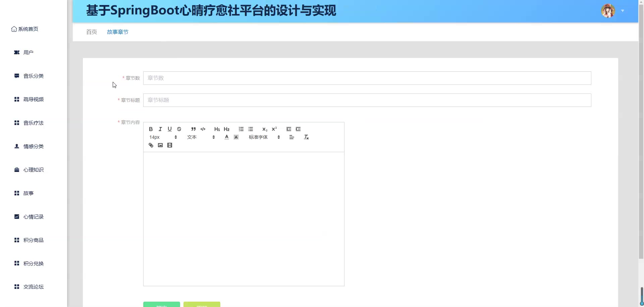644x307 pixels.
Task: Toggle bold formatting in the editor
Action: click(x=151, y=129)
